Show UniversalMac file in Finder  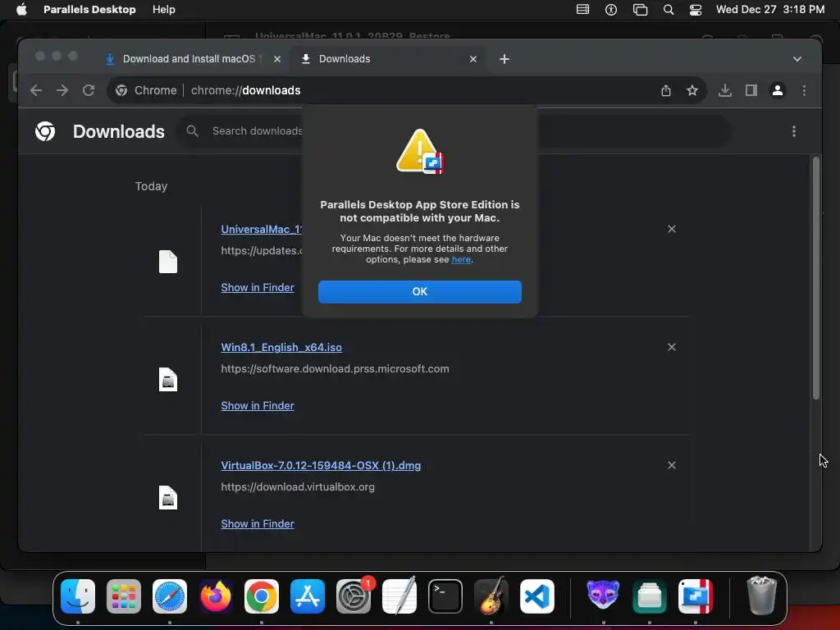(x=257, y=288)
